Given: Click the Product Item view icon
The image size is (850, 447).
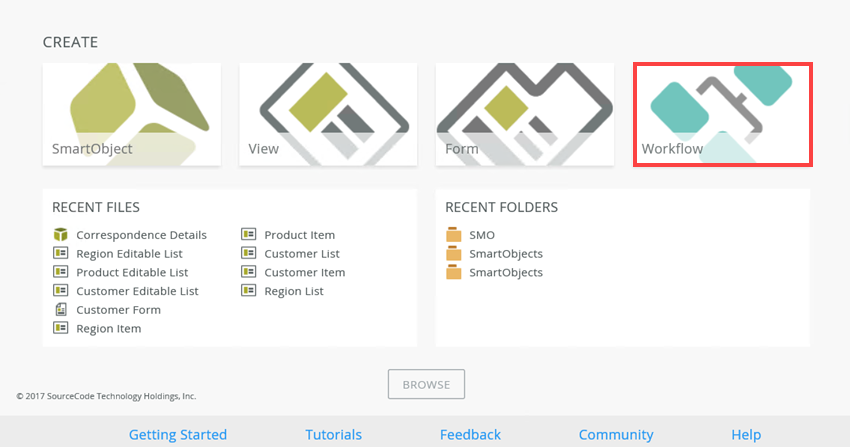Looking at the screenshot, I should (x=248, y=235).
